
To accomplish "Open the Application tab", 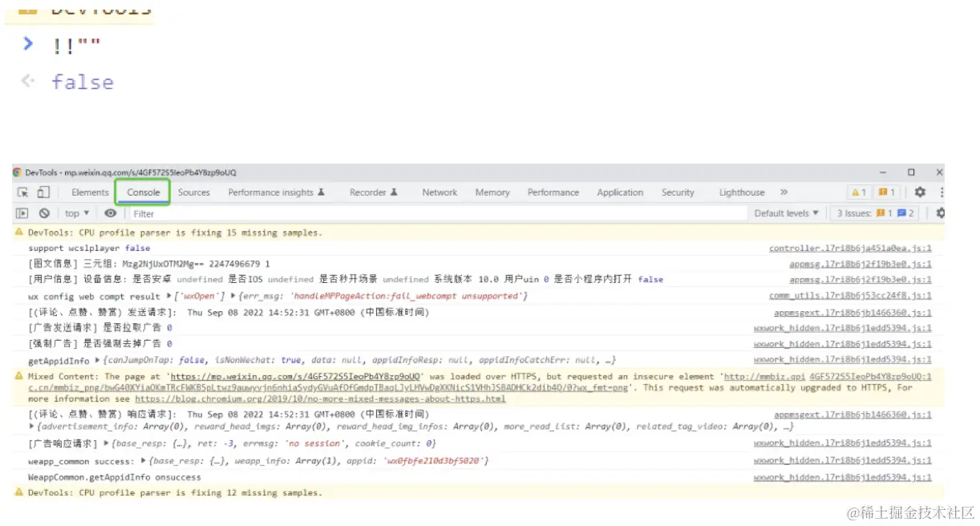I will pos(620,192).
